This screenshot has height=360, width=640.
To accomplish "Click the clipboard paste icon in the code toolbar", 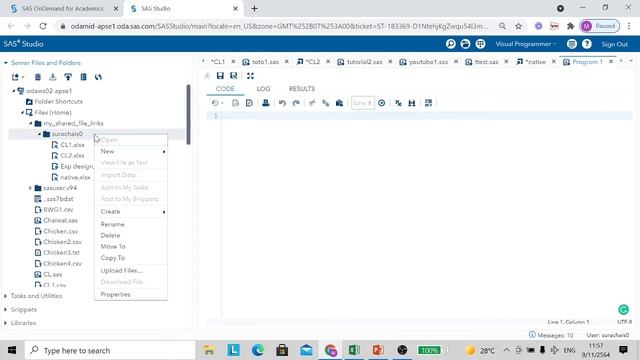I will (339, 103).
